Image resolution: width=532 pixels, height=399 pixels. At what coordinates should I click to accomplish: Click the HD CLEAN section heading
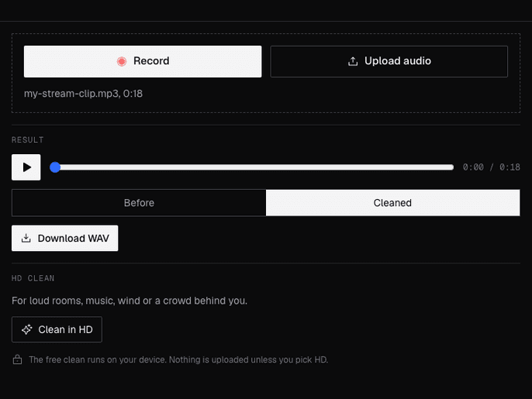33,278
